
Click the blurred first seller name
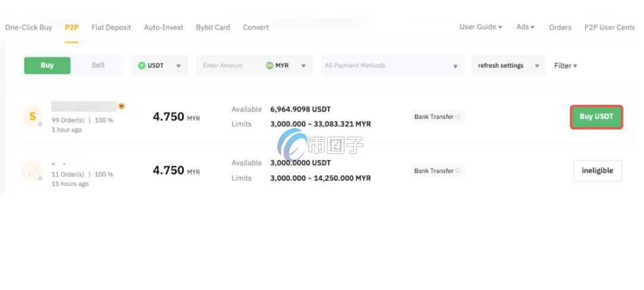pyautogui.click(x=84, y=107)
